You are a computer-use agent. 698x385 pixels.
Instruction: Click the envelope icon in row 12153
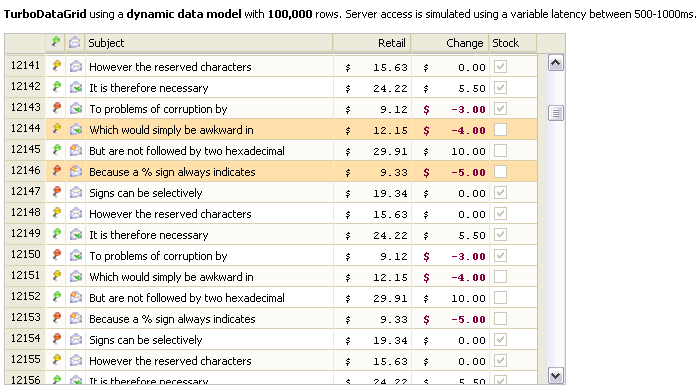pos(76,318)
